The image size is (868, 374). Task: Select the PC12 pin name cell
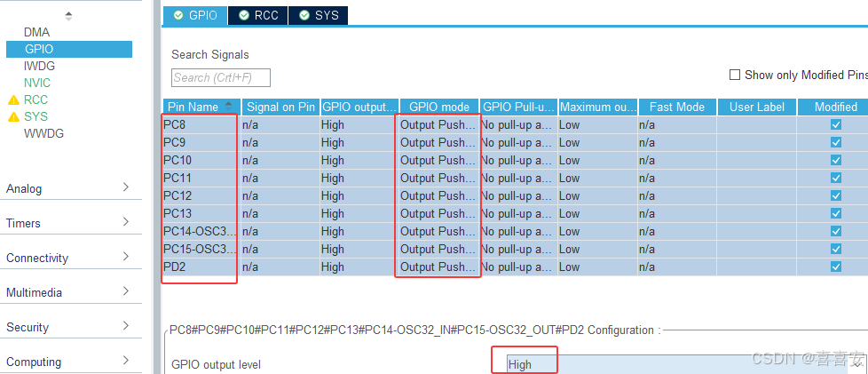pos(201,195)
